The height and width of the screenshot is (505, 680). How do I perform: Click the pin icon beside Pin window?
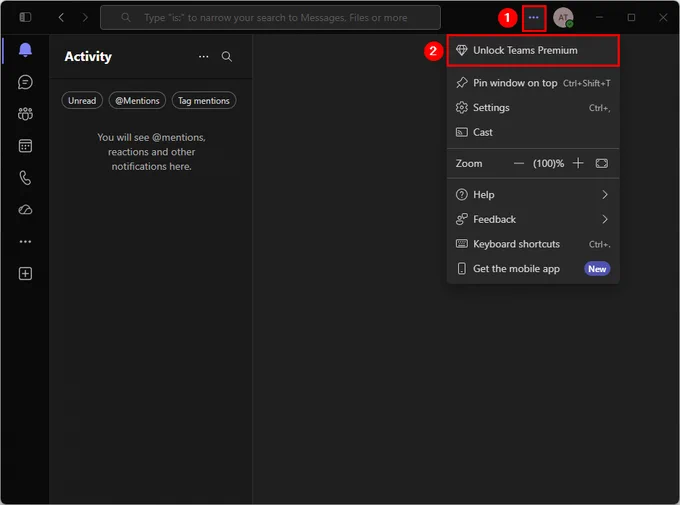461,83
